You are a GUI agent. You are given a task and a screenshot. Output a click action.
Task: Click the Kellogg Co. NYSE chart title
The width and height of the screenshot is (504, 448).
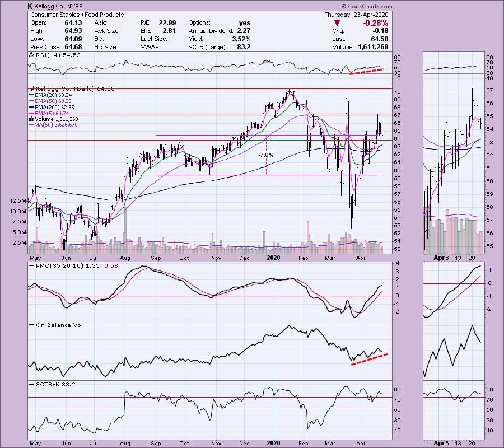pyautogui.click(x=55, y=6)
